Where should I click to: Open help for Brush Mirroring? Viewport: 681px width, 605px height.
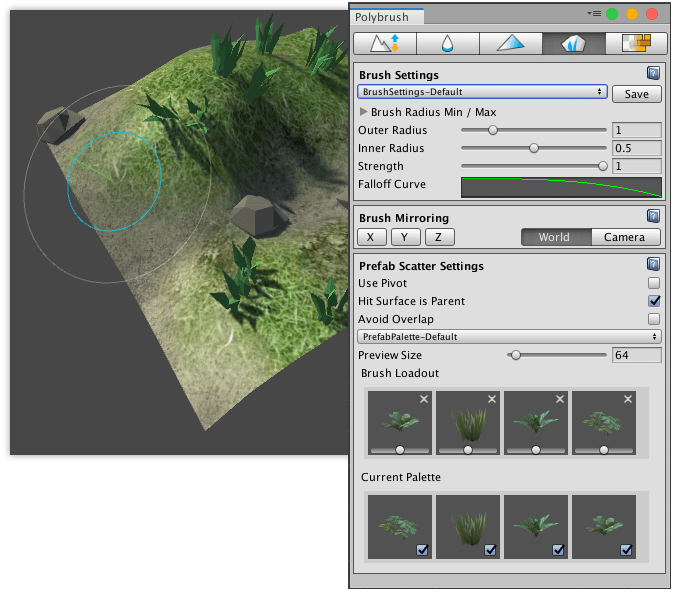pyautogui.click(x=653, y=216)
